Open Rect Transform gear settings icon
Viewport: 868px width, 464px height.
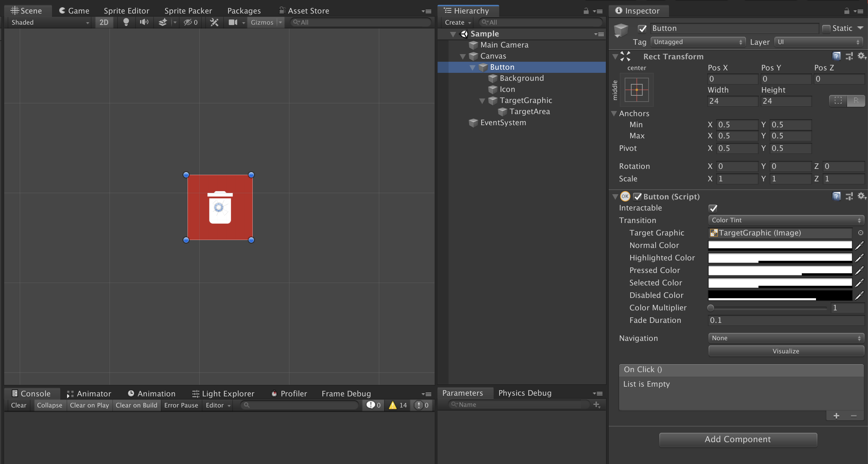[861, 56]
